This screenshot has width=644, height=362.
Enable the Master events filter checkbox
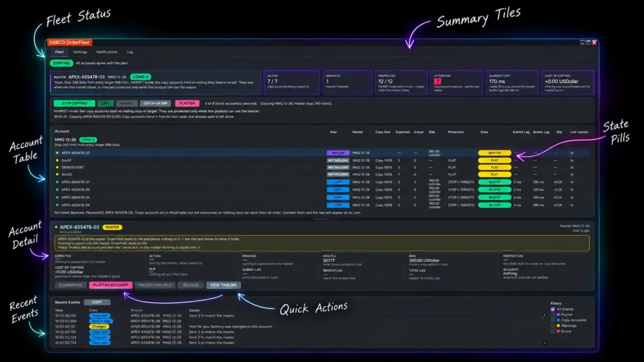pos(553,315)
